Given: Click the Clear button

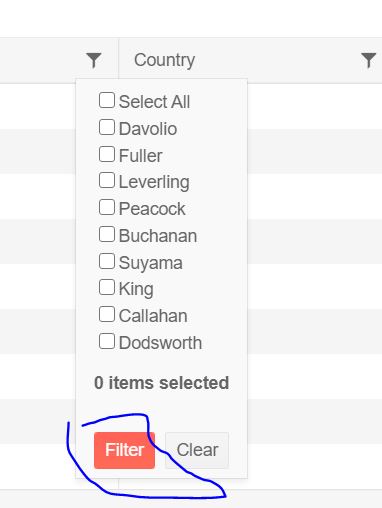Looking at the screenshot, I should click(x=197, y=450).
